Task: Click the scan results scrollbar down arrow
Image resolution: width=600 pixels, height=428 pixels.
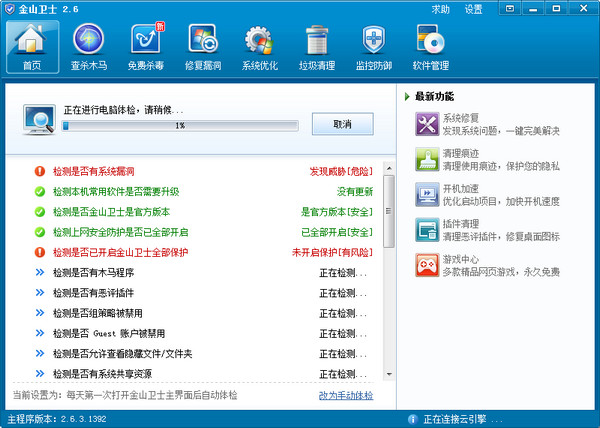Action: [x=389, y=374]
